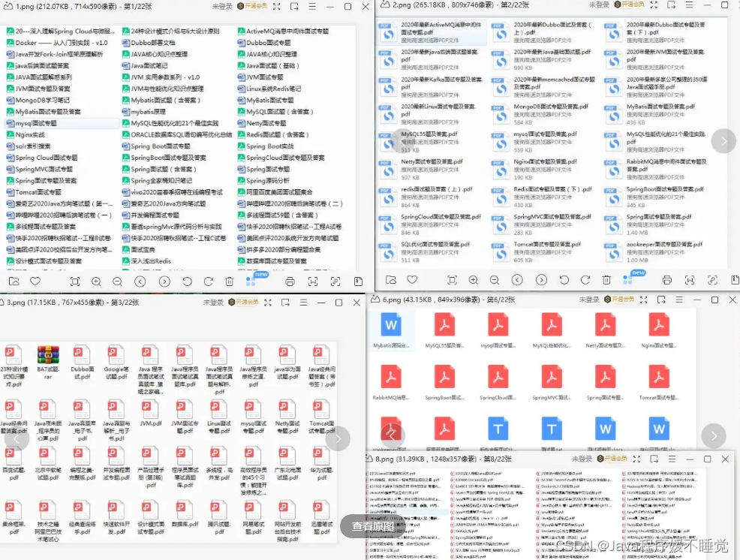Favorite heart icon in 1.png window toolbar
Viewport: 740px width, 560px height.
(35, 282)
